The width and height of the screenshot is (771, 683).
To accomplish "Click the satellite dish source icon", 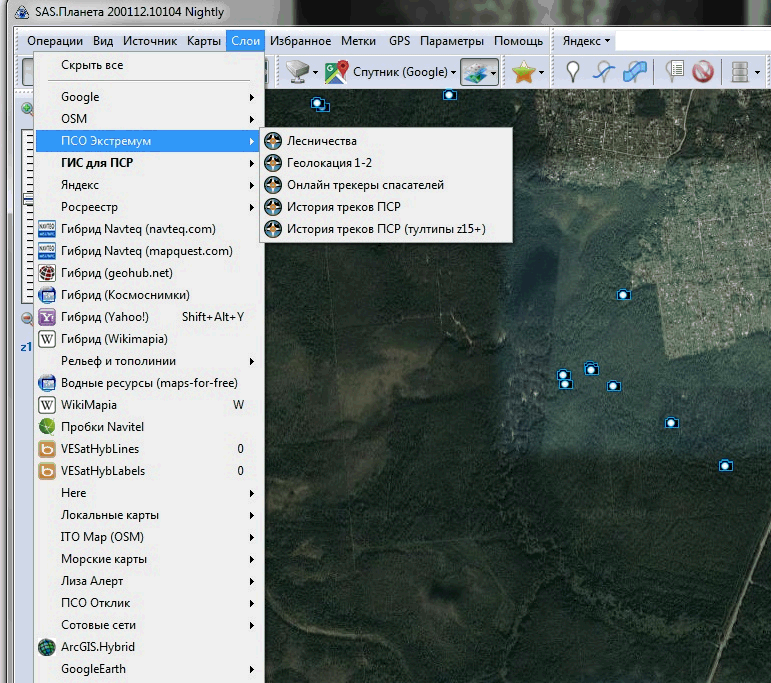I will click(295, 72).
